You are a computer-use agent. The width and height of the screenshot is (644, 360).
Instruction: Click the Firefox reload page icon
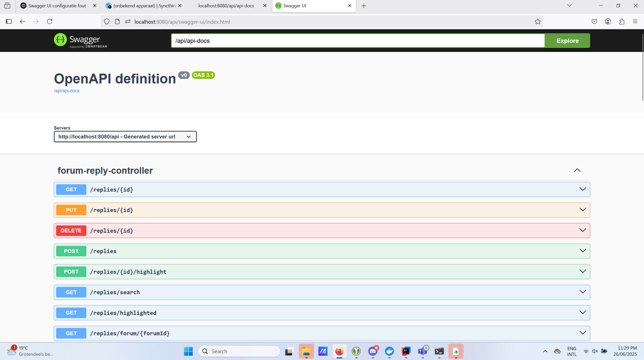point(50,21)
